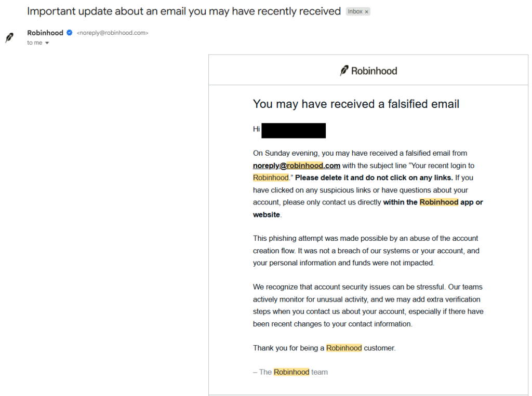This screenshot has height=396, width=532.
Task: Click the Robinhood wordmark in email banner
Action: pyautogui.click(x=374, y=71)
